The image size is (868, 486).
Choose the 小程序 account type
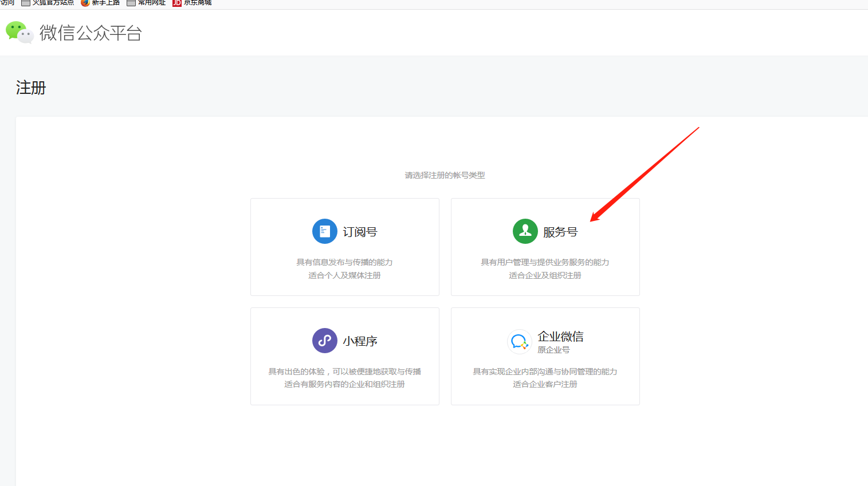pos(344,356)
